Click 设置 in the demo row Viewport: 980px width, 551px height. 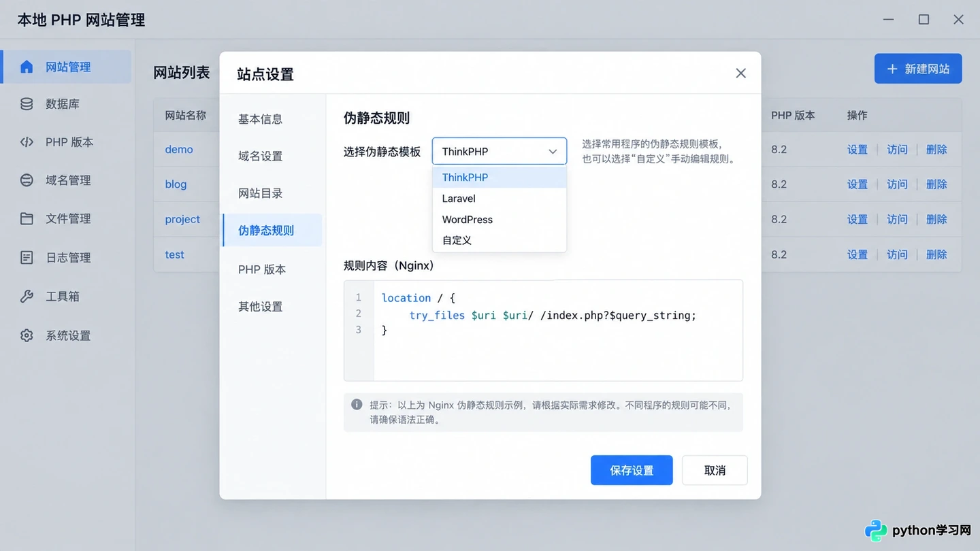tap(857, 150)
